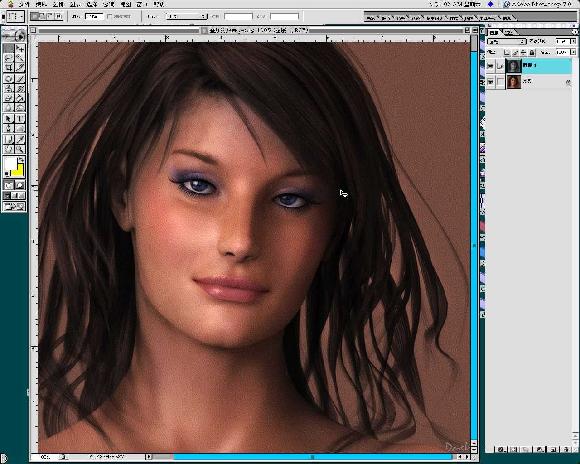Toggle Lock all in Layers panel
The height and width of the screenshot is (464, 580).
[x=532, y=53]
